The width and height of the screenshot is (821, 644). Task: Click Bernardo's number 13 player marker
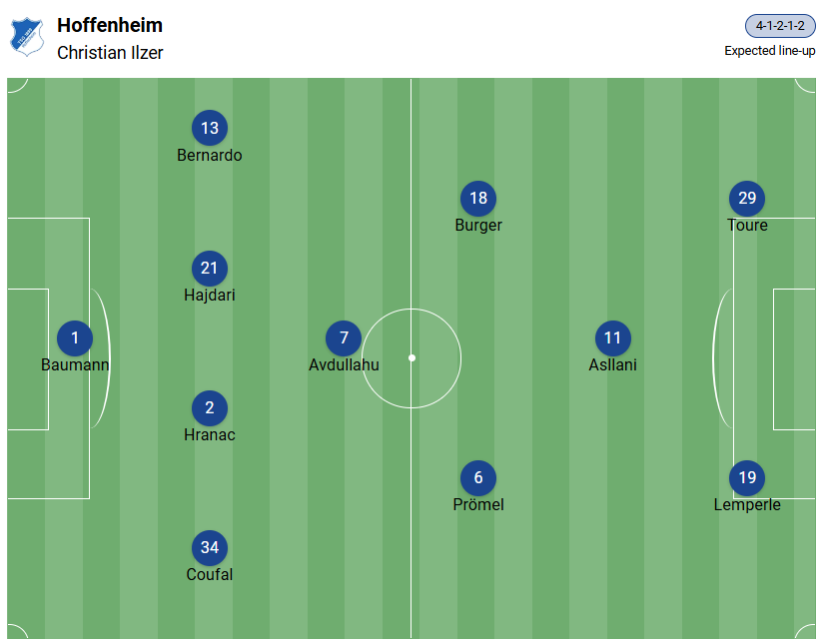click(x=210, y=128)
